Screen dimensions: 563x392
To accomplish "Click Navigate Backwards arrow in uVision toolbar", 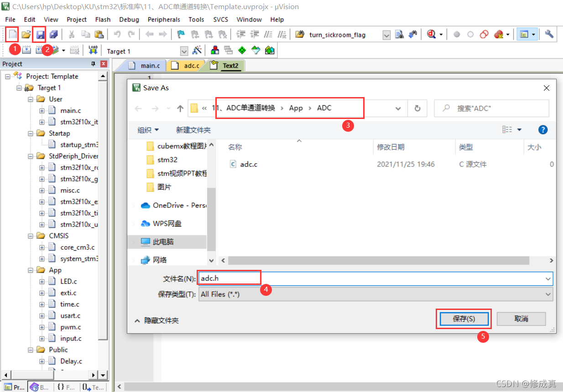I will tap(149, 34).
